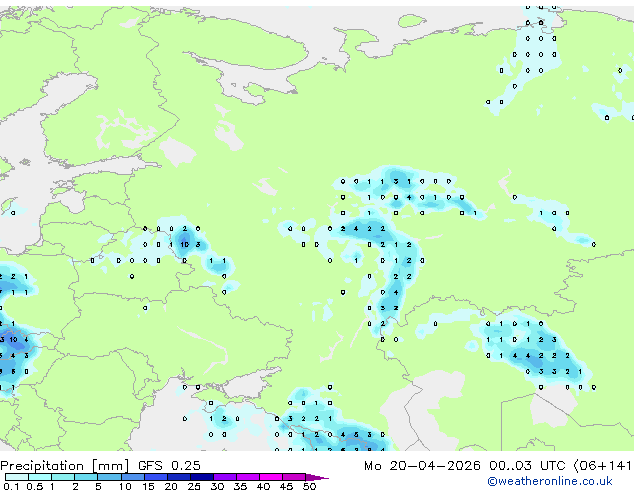
Task: Click the 'GFS 0.25' model label
Action: [x=169, y=465]
